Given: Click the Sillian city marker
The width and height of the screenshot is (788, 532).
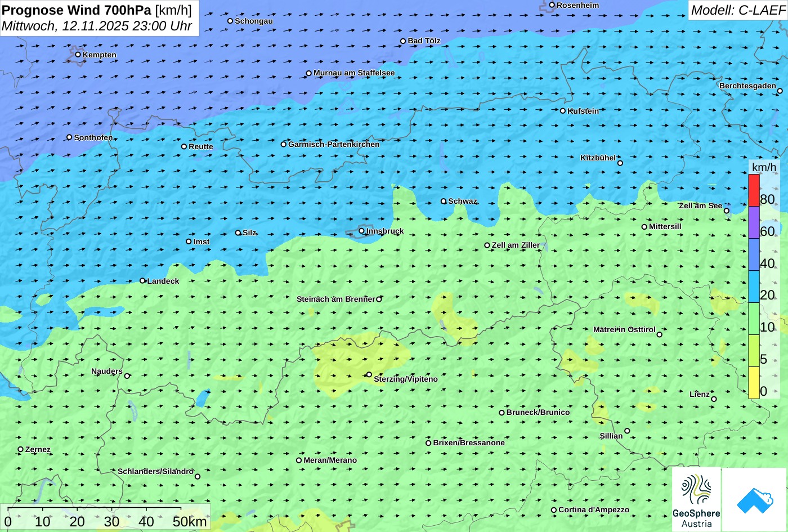Looking at the screenshot, I should click(627, 431).
